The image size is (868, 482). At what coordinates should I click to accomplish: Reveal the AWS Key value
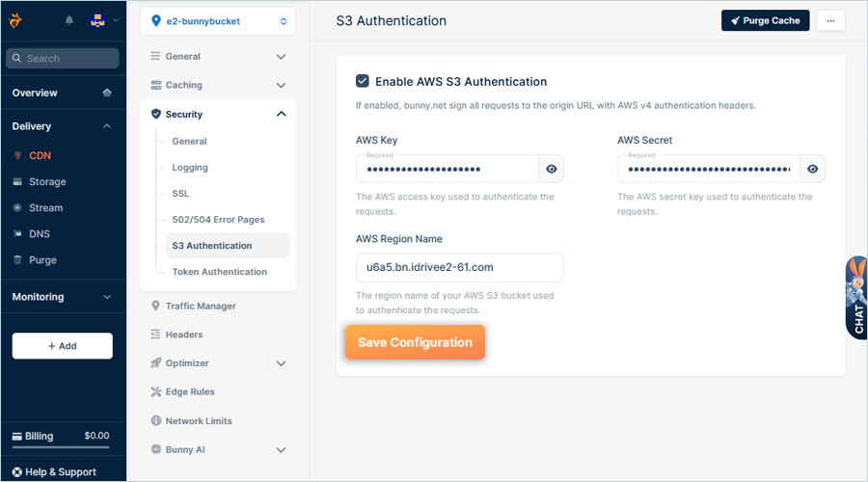pos(552,169)
